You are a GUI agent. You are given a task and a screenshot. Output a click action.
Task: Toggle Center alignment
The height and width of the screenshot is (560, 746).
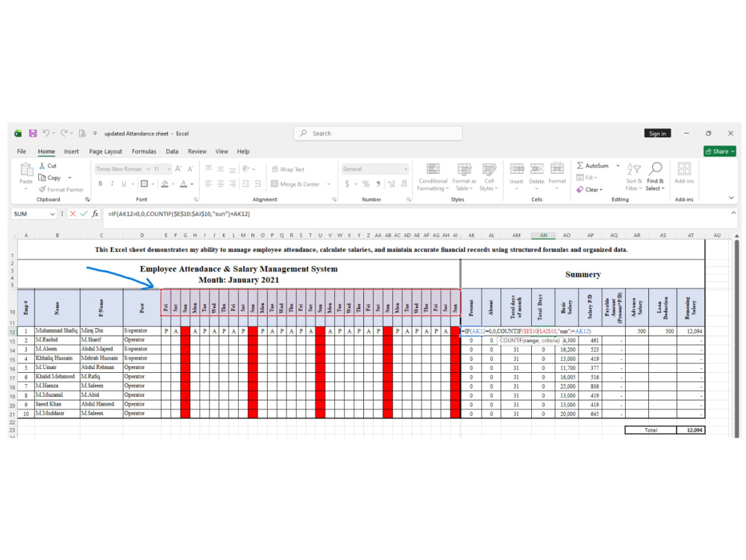221,183
